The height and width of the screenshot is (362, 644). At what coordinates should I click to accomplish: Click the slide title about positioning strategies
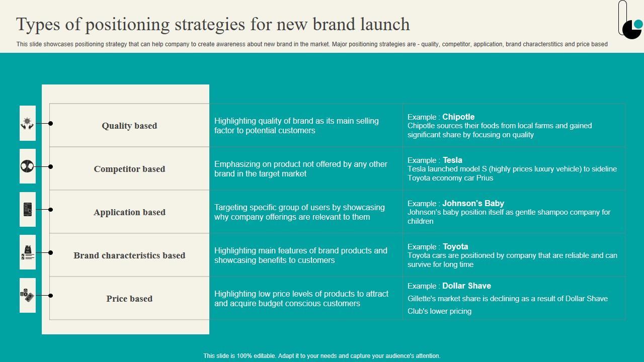213,24
